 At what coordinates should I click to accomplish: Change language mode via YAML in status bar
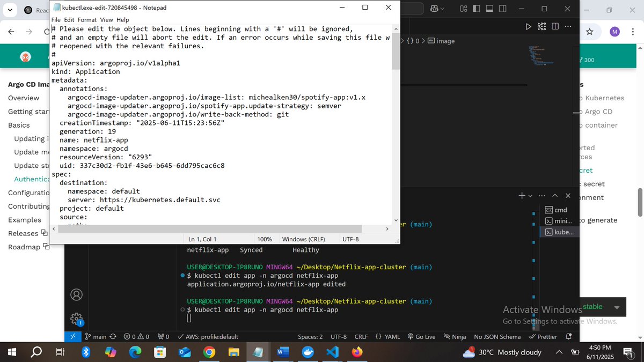(x=387, y=337)
